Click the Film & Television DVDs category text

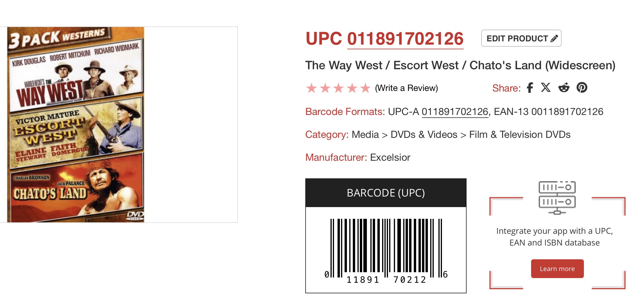pyautogui.click(x=520, y=135)
